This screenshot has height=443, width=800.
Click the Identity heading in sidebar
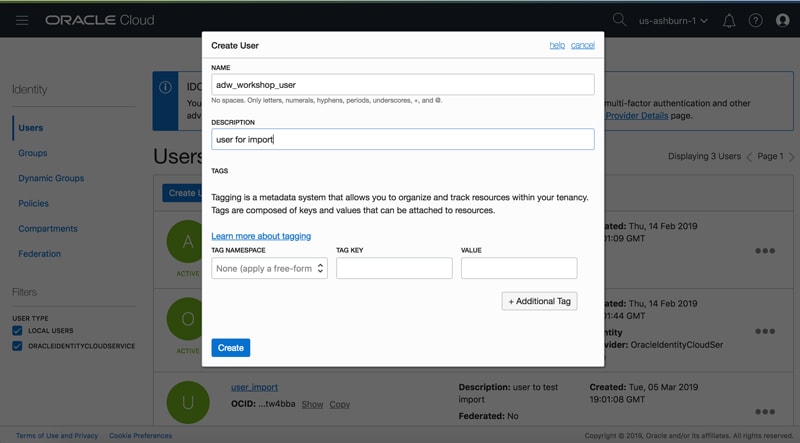pos(30,89)
